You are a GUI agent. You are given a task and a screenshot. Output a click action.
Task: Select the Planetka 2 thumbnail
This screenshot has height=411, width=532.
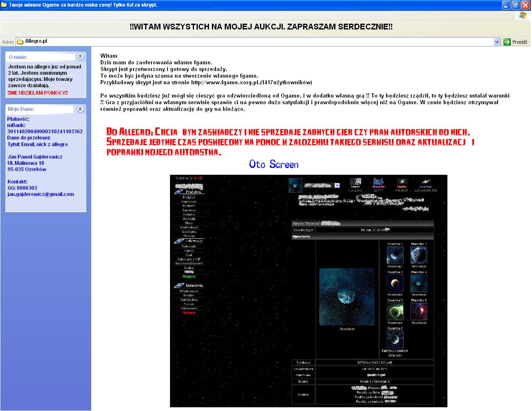pyautogui.click(x=419, y=255)
